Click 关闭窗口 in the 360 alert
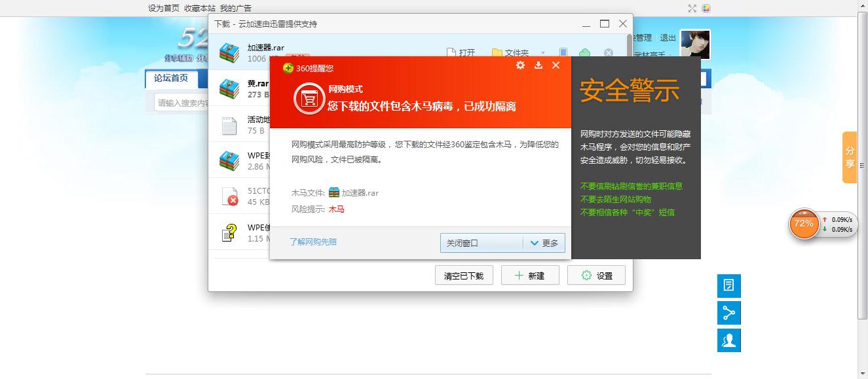 481,243
